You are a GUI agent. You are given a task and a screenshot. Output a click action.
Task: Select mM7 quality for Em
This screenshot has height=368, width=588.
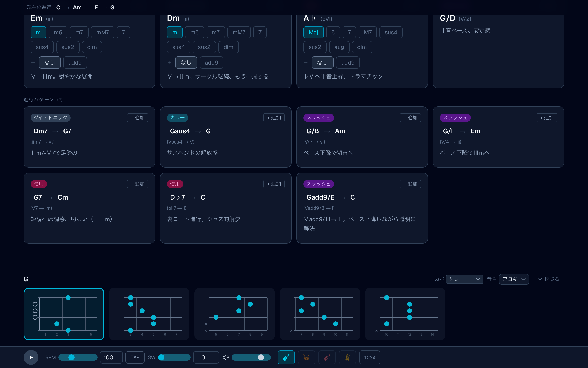tap(102, 32)
